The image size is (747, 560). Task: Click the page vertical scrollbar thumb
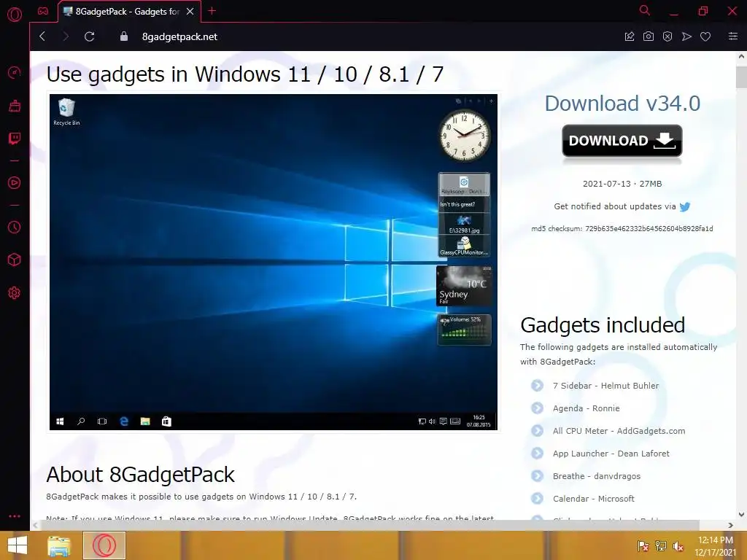tap(741, 77)
